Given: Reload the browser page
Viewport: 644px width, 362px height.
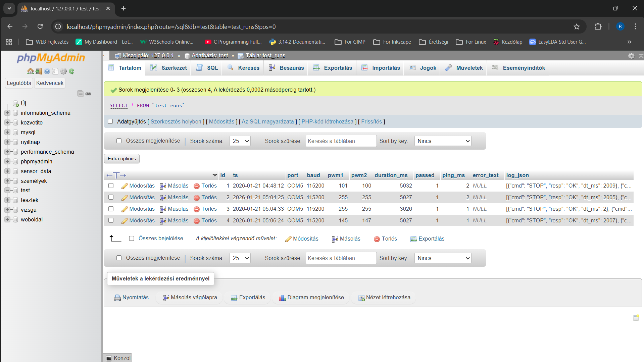Looking at the screenshot, I should pos(40,27).
